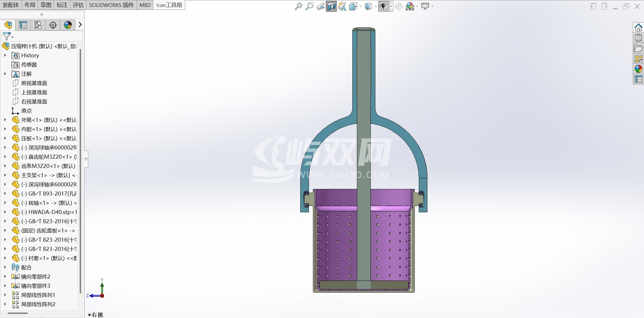Viewport: 644px width, 318px height.
Task: Click Zoom to Area magnifier icon
Action: 309,6
